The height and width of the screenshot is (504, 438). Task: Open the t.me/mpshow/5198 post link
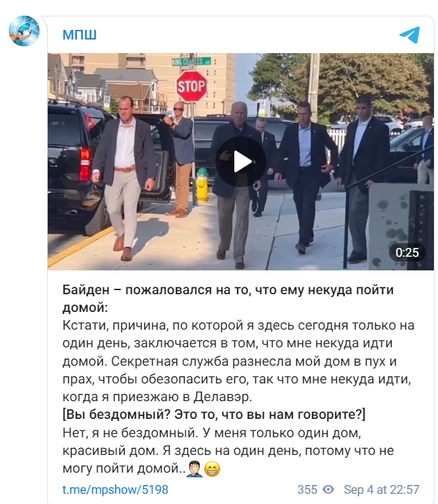click(x=115, y=490)
